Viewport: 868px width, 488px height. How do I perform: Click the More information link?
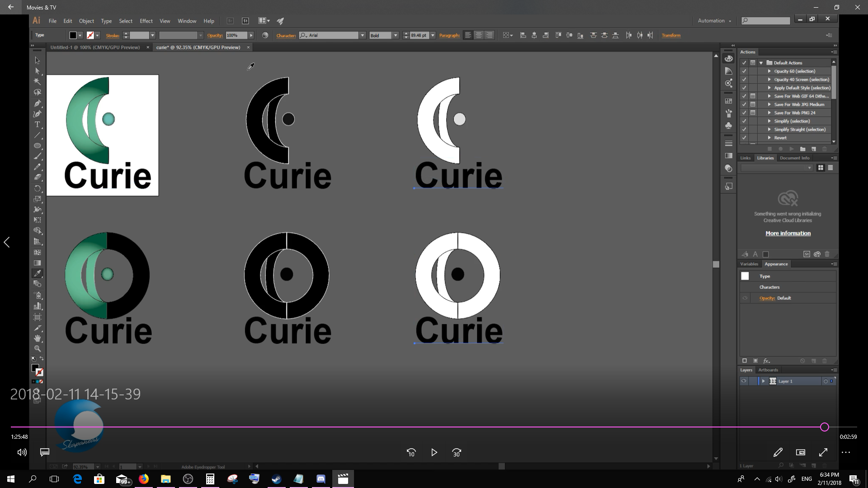coord(788,233)
